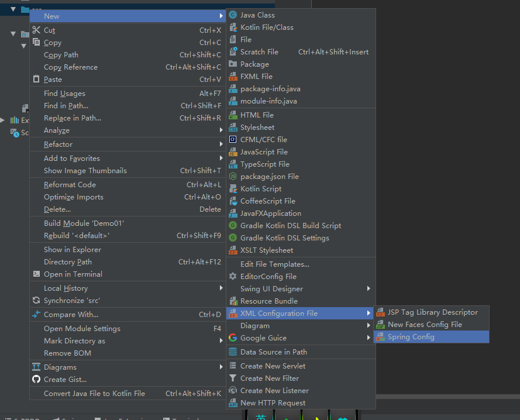
Task: Click the Data Source in Path icon
Action: tap(233, 352)
